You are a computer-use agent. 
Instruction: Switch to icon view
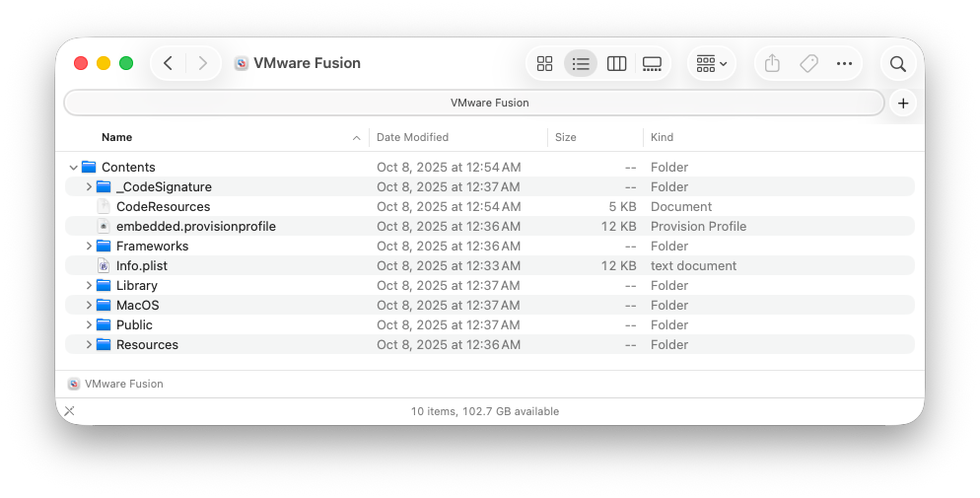pos(544,63)
